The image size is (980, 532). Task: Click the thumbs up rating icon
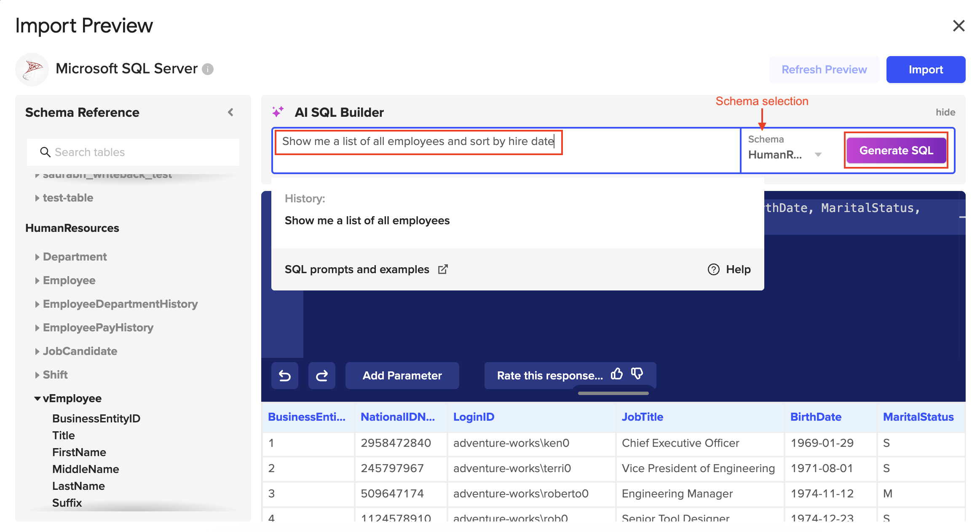pyautogui.click(x=617, y=374)
